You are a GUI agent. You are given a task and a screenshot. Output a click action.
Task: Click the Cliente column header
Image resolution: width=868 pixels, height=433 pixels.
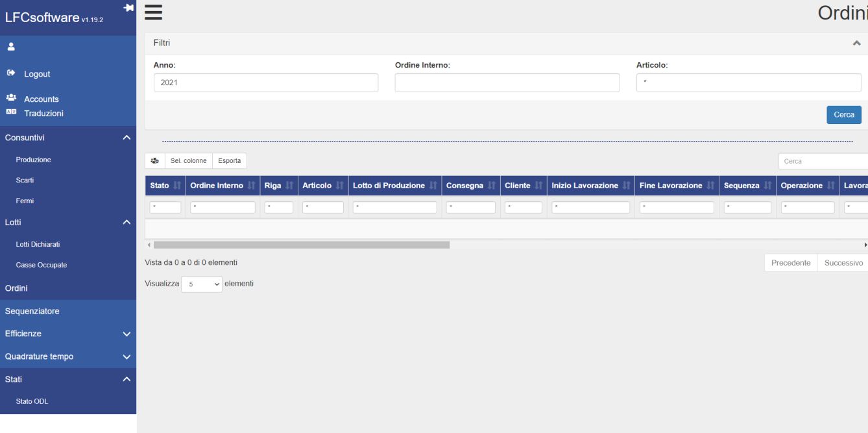point(524,186)
